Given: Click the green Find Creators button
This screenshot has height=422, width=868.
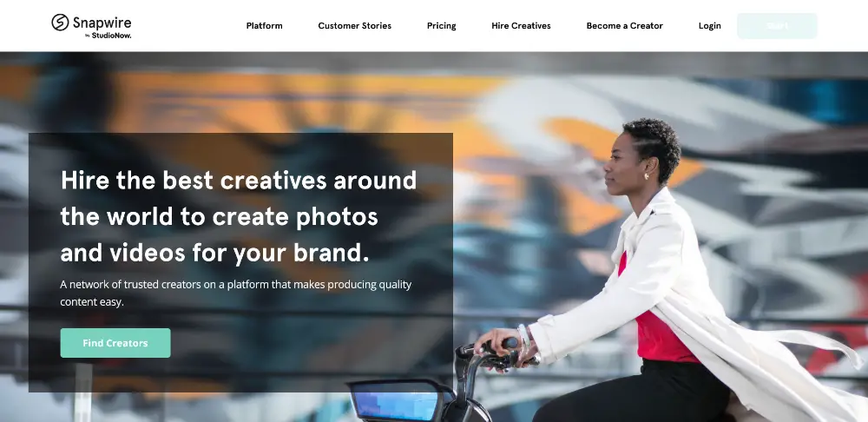Looking at the screenshot, I should (115, 343).
